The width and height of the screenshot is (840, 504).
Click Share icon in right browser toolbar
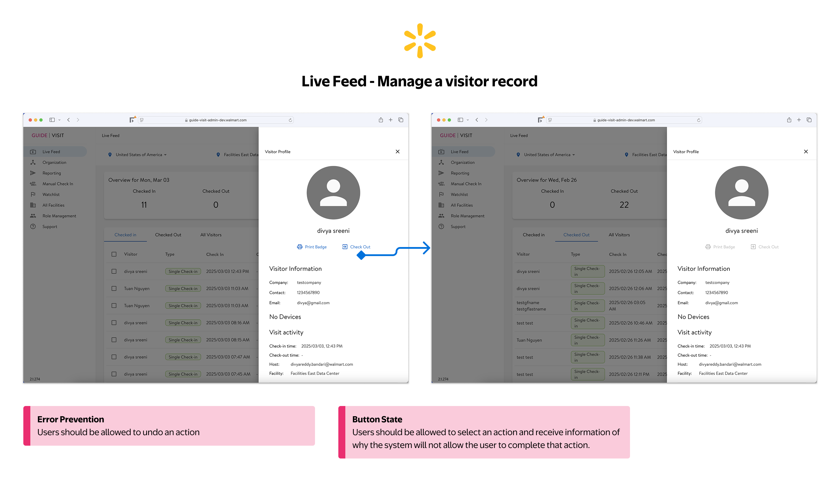tap(790, 120)
